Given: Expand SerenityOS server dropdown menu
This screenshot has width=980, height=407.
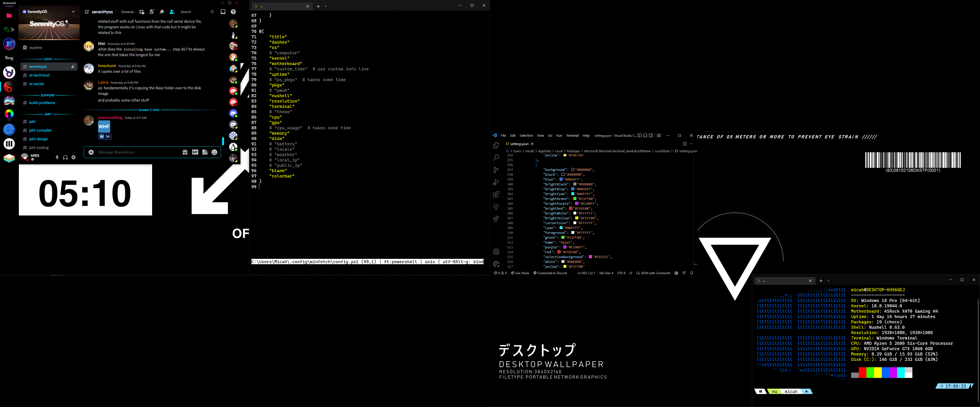Looking at the screenshot, I should (x=73, y=12).
